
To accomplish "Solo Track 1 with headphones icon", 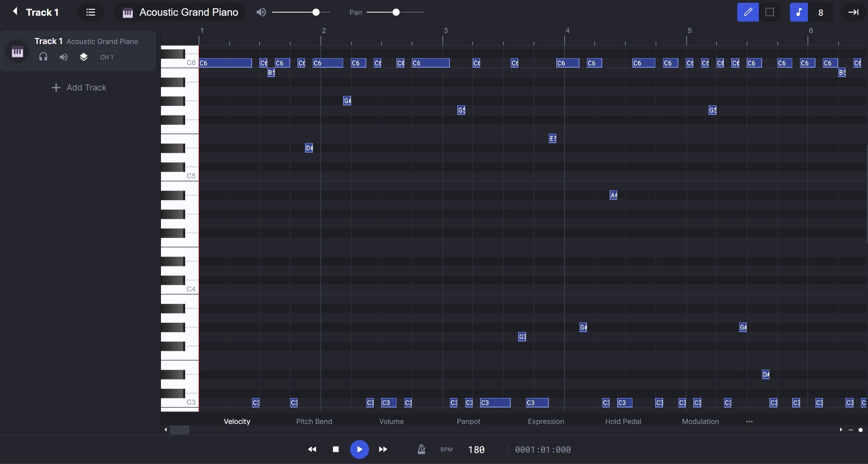I will pyautogui.click(x=43, y=57).
